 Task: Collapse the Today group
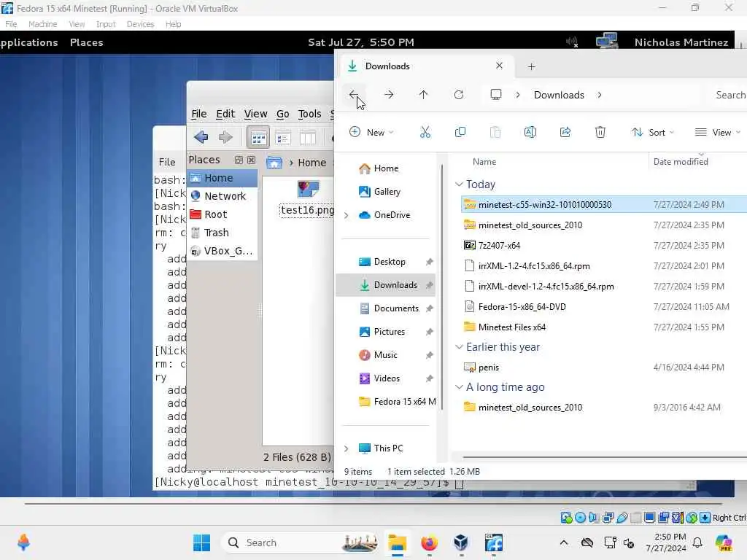click(459, 184)
